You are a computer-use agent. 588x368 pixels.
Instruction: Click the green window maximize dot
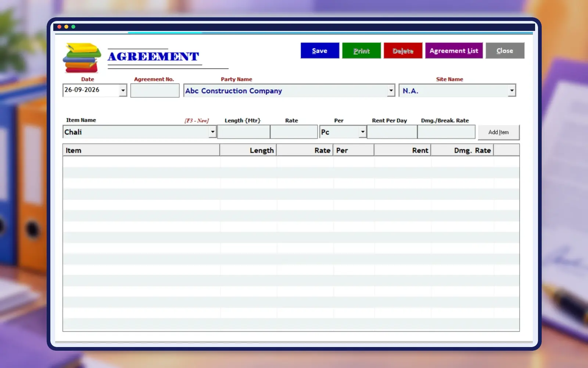point(73,26)
